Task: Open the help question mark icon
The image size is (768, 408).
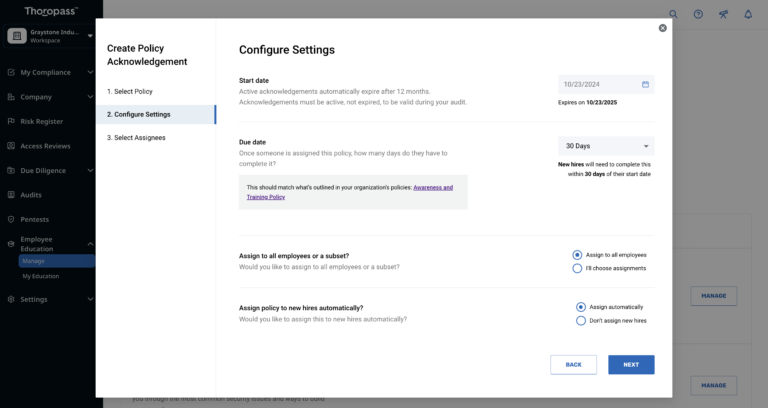Action: tap(698, 14)
